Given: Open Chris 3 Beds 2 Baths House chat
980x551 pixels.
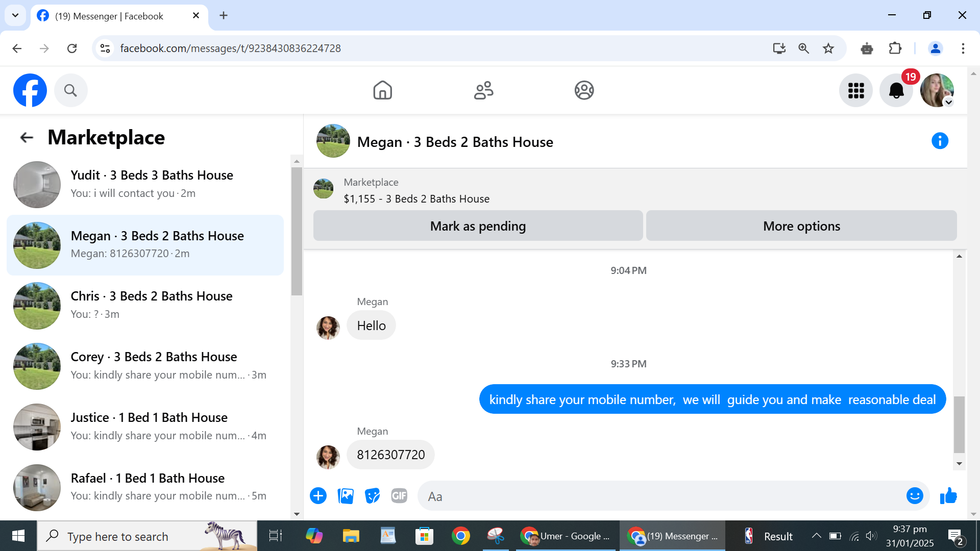Looking at the screenshot, I should tap(145, 305).
